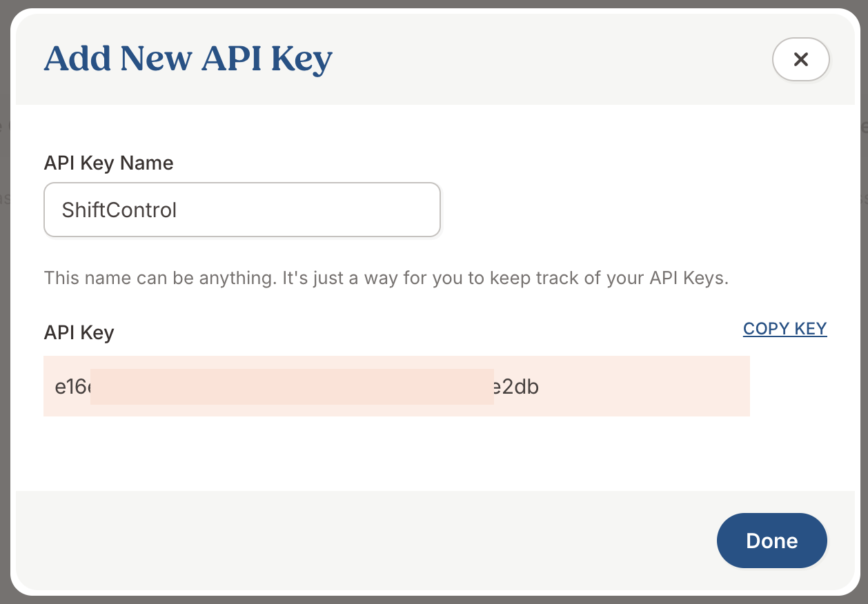Click the close icon inside the circle
Image resolution: width=868 pixels, height=604 pixels.
click(x=800, y=59)
